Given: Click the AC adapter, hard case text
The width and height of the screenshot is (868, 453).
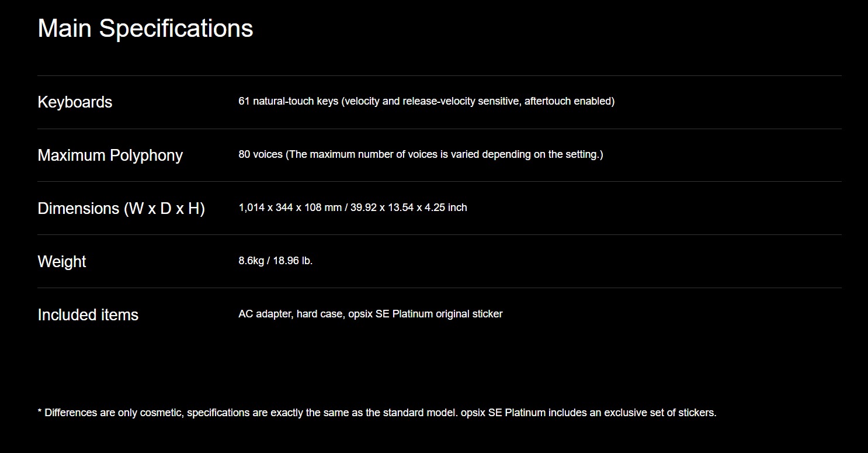Looking at the screenshot, I should (x=291, y=314).
